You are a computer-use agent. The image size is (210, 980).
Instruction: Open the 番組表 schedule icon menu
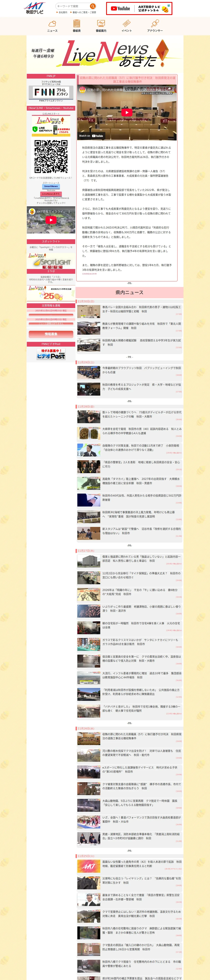coord(77,26)
